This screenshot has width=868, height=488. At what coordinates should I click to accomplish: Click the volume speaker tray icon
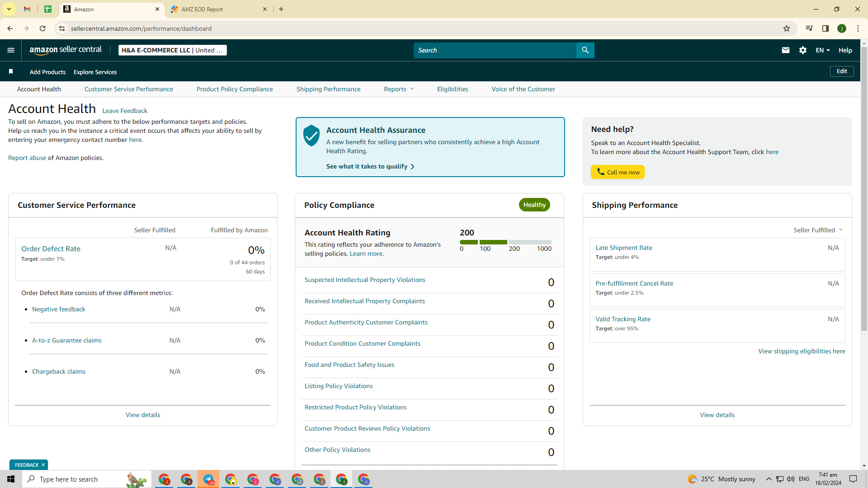click(x=791, y=479)
